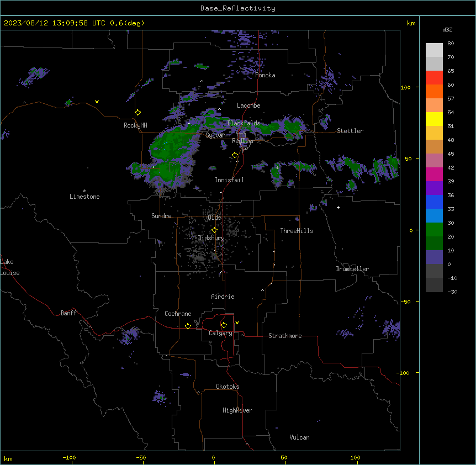Click the yellow diamond marker above Calgary label
This screenshot has width=476, height=465.
pos(224,325)
